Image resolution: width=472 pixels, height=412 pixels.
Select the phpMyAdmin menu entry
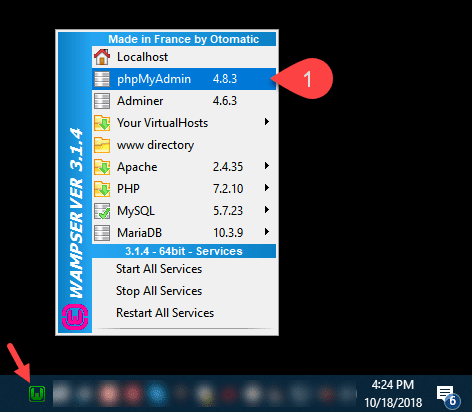(184, 79)
